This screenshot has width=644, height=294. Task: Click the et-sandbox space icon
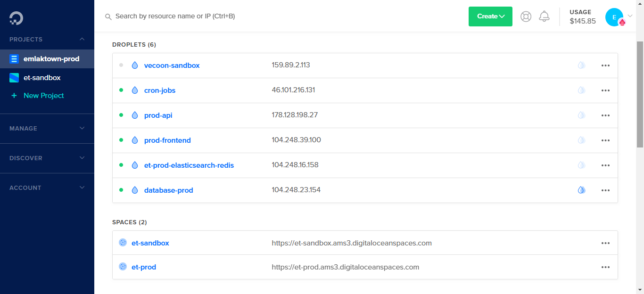[123, 243]
